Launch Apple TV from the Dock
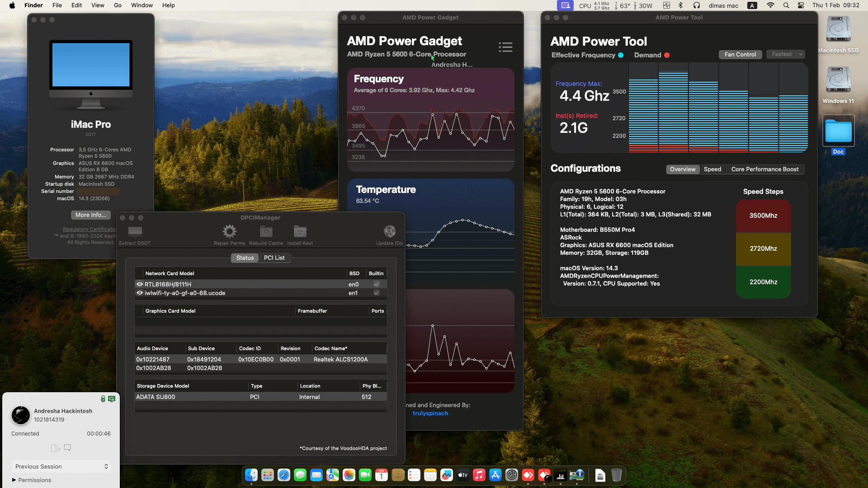 (x=463, y=475)
